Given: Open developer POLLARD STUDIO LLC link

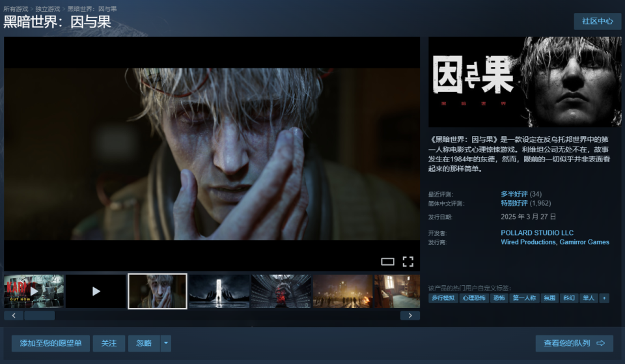Looking at the screenshot, I should (537, 233).
